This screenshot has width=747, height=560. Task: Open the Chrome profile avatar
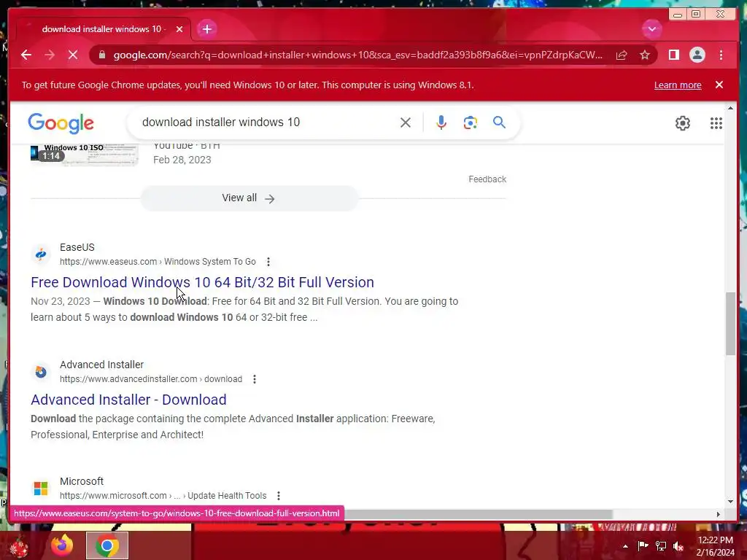pos(697,55)
